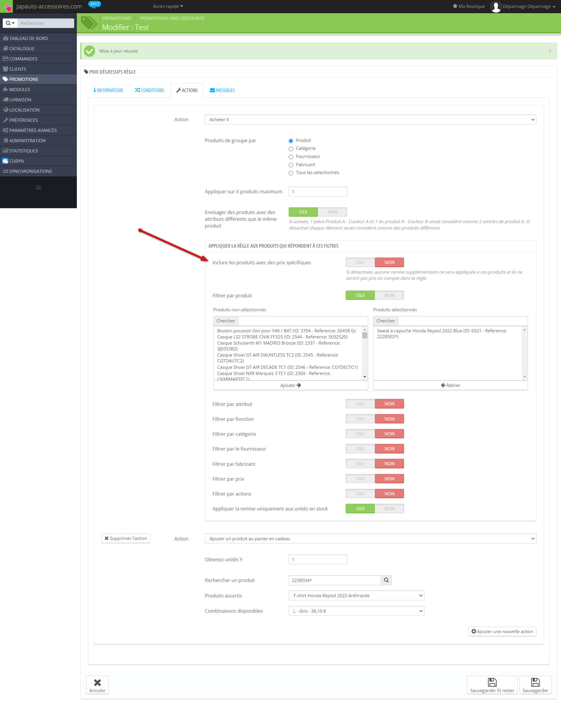Enable OUI for including specific price products

tap(360, 262)
